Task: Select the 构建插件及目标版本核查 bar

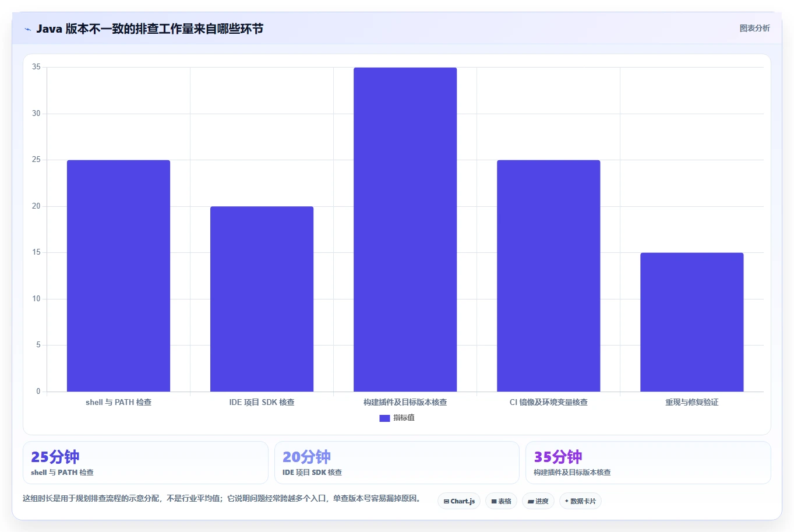Action: pyautogui.click(x=405, y=230)
